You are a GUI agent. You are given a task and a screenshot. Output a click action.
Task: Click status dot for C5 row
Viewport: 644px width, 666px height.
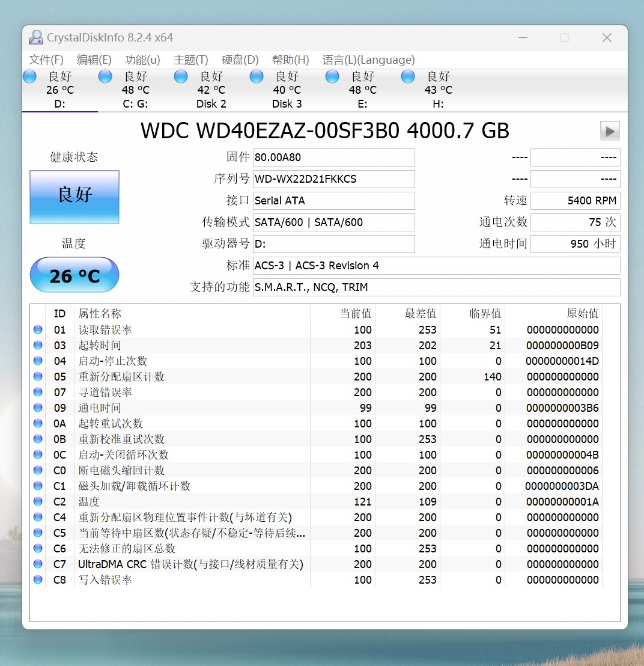point(38,533)
